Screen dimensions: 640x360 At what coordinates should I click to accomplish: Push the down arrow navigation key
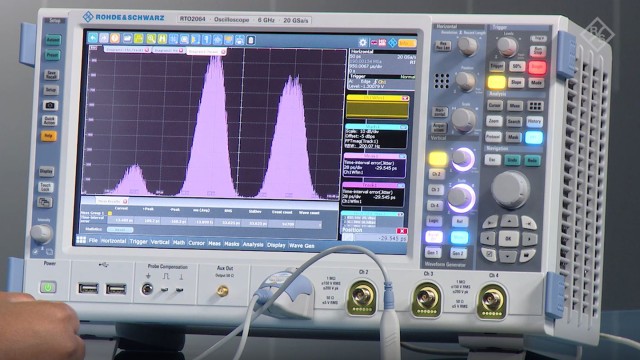click(x=508, y=256)
